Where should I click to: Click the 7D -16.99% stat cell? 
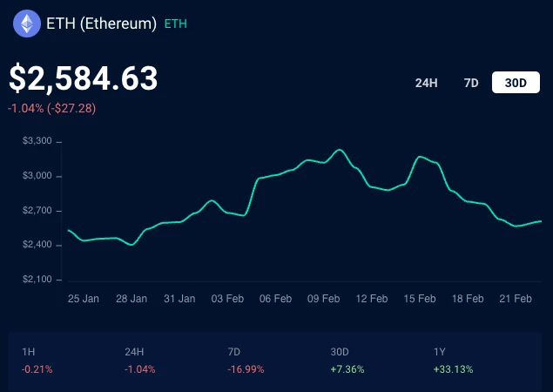pos(246,361)
